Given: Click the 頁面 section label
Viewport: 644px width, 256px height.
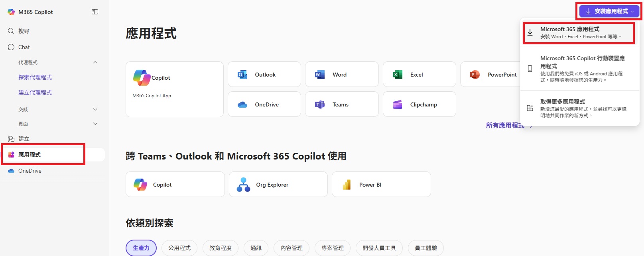Looking at the screenshot, I should [x=23, y=124].
